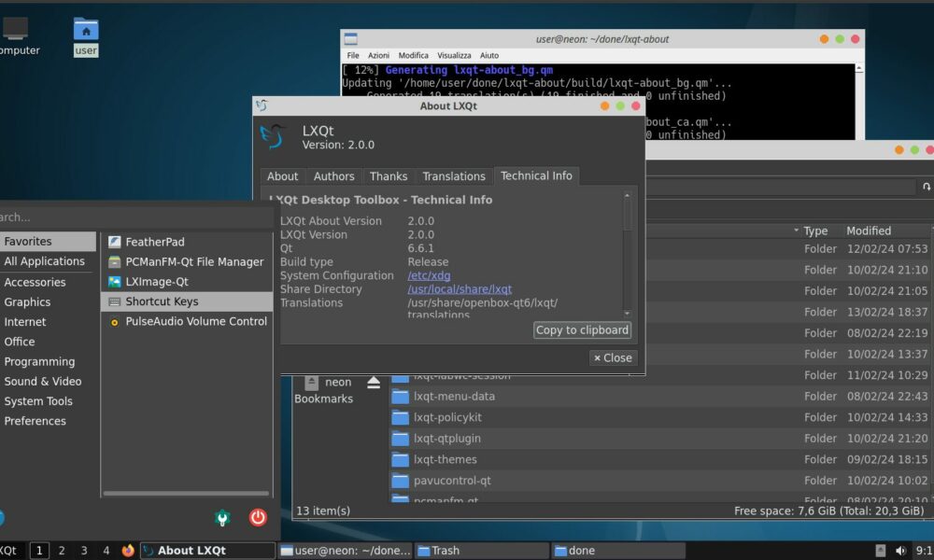Image resolution: width=934 pixels, height=560 pixels.
Task: Switch to desktop 1 in pager
Action: pyautogui.click(x=39, y=551)
